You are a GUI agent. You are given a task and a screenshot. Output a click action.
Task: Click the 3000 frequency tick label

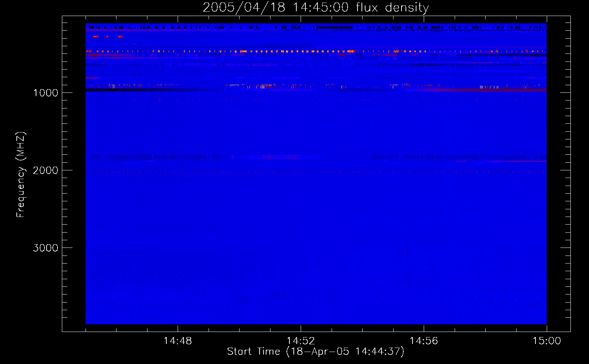pos(46,248)
